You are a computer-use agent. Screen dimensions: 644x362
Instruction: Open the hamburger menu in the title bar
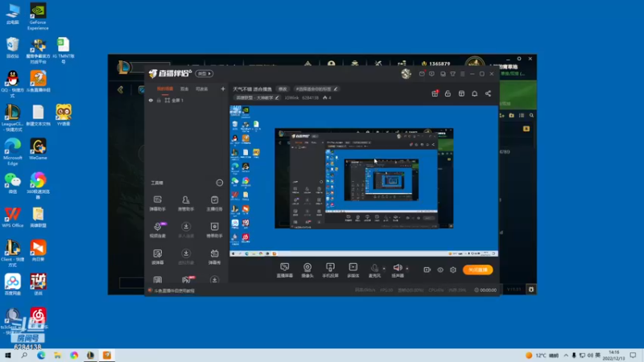pos(462,74)
